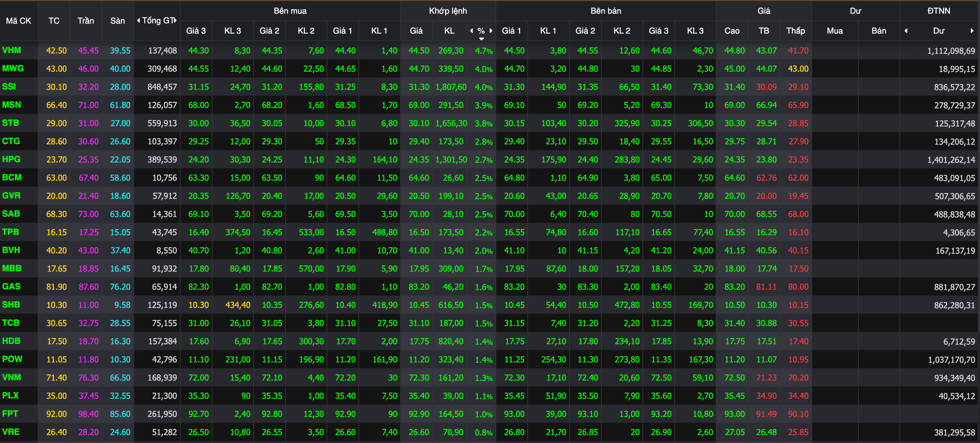Click the Thấp low price header
The height and width of the screenshot is (443, 980).
click(796, 31)
